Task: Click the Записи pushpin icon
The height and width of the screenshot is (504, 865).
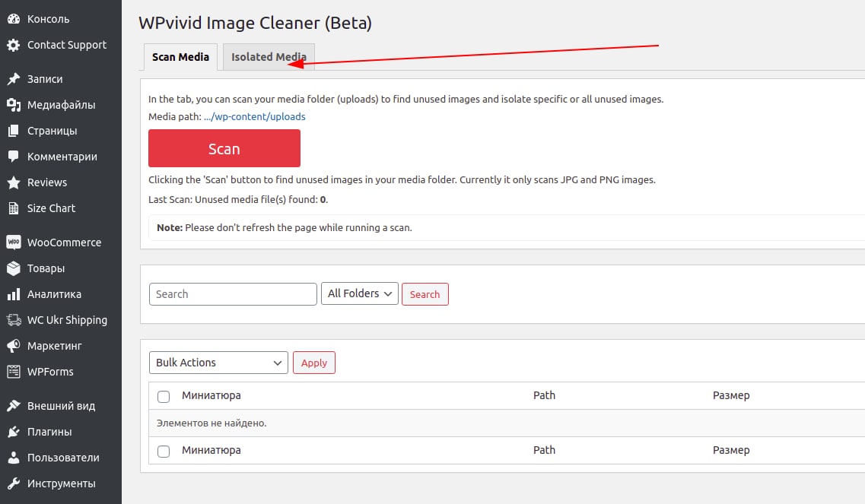Action: (14, 79)
